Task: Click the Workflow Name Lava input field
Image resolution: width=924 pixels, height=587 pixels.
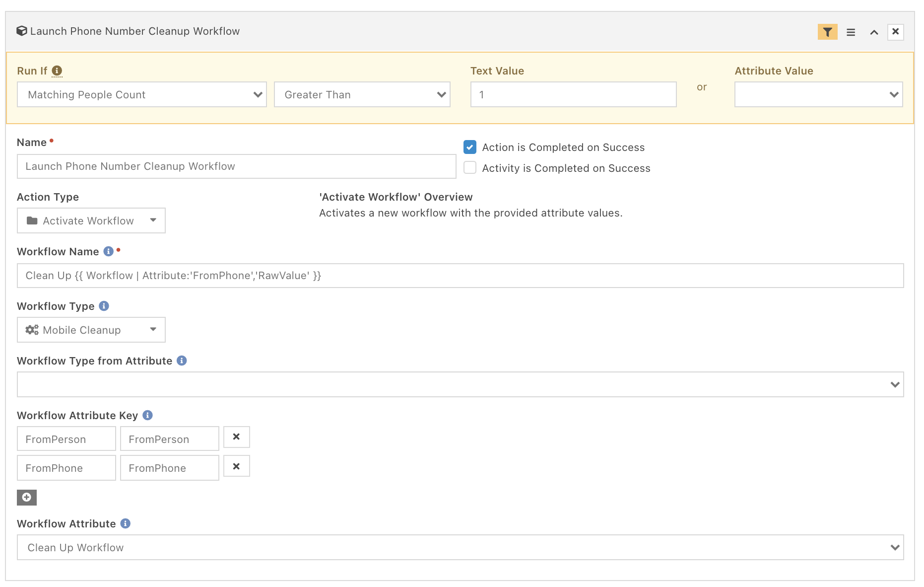Action: tap(460, 276)
